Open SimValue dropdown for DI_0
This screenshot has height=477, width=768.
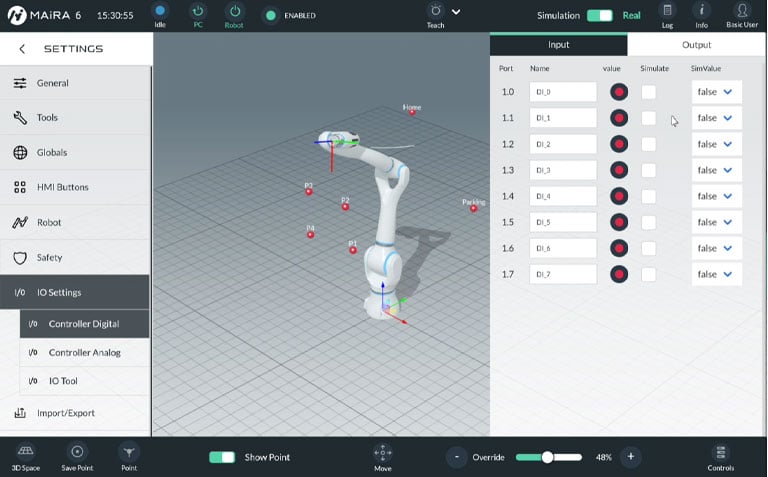coord(716,92)
